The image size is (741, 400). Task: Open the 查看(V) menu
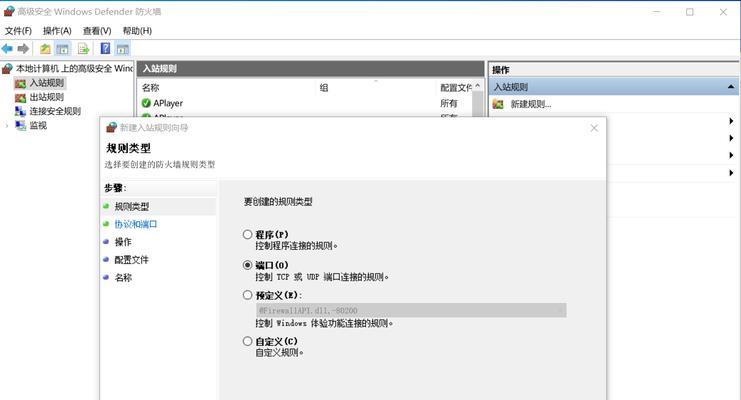pos(97,31)
